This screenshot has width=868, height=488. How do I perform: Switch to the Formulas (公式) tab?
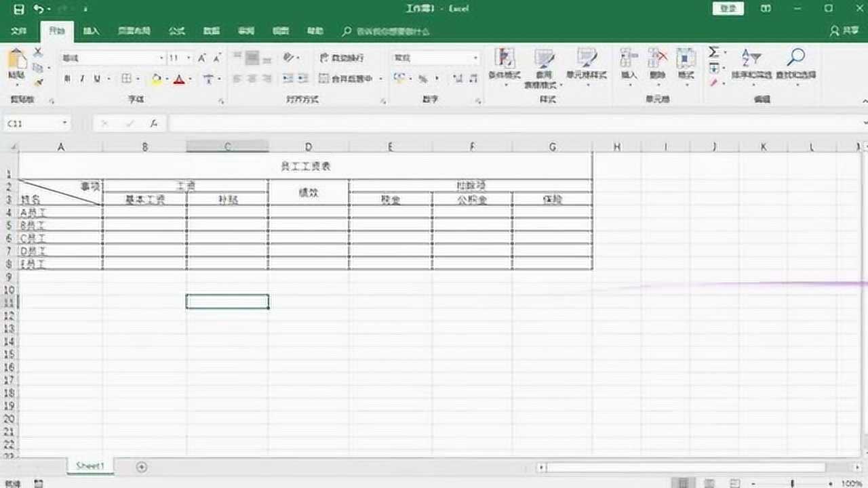[177, 31]
